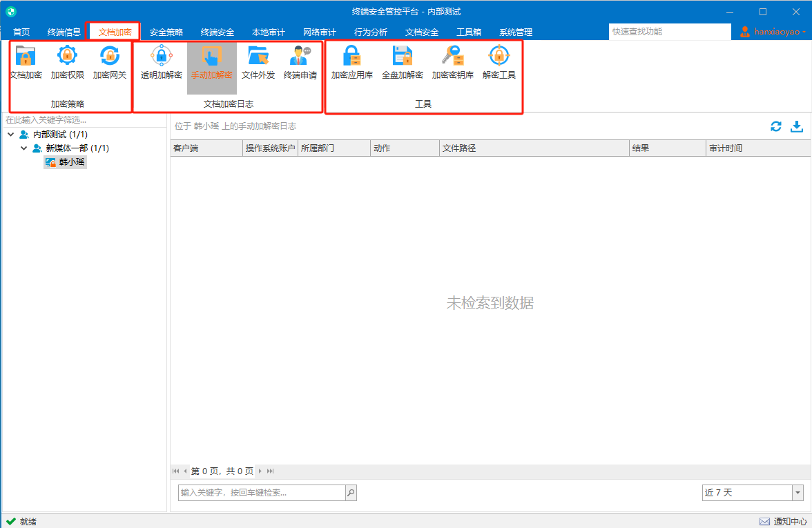Jump to last page of results
The image size is (812, 528).
[x=271, y=471]
